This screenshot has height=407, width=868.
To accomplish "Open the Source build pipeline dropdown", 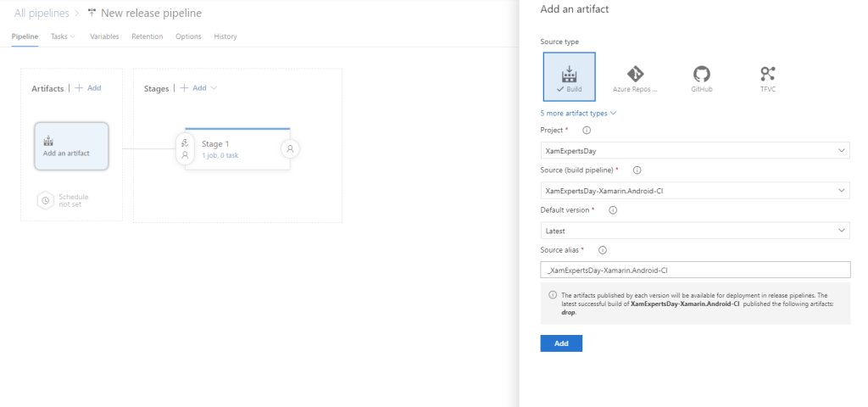I will [694, 191].
